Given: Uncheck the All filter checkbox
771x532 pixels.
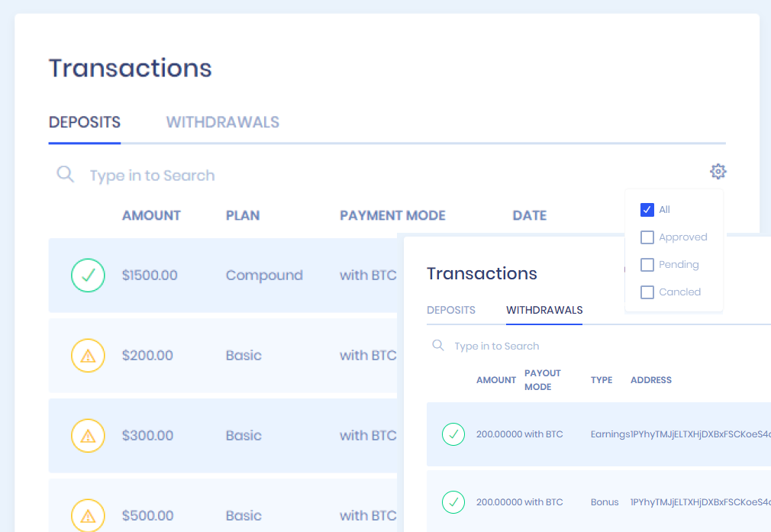Looking at the screenshot, I should tap(647, 210).
